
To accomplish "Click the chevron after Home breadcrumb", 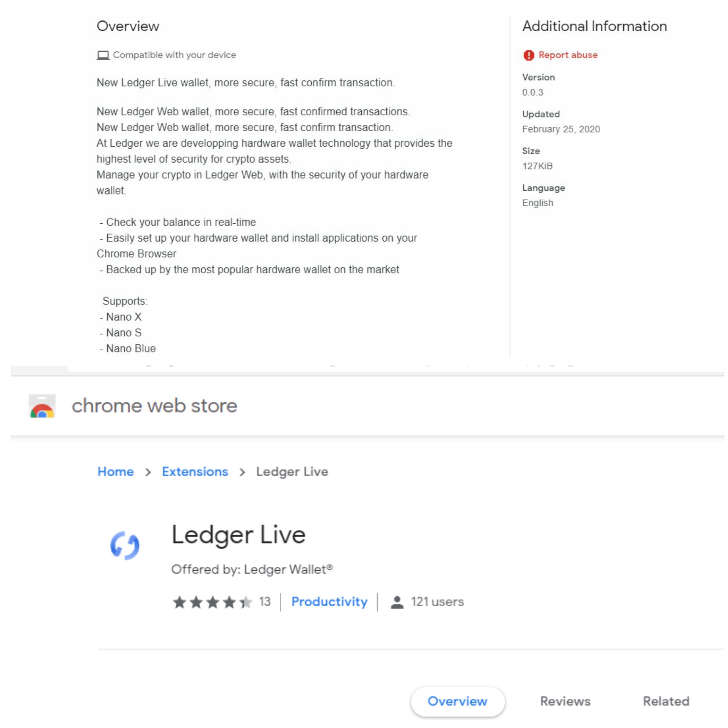I will pos(148,472).
